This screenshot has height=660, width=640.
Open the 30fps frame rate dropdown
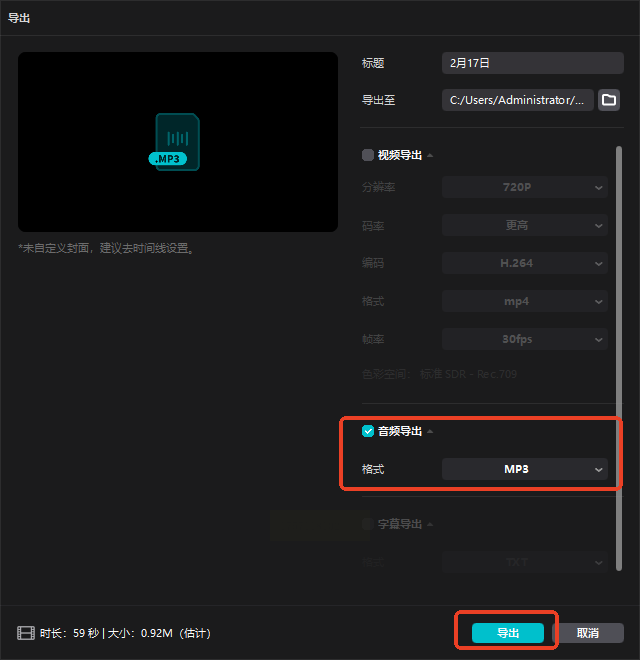[x=525, y=339]
